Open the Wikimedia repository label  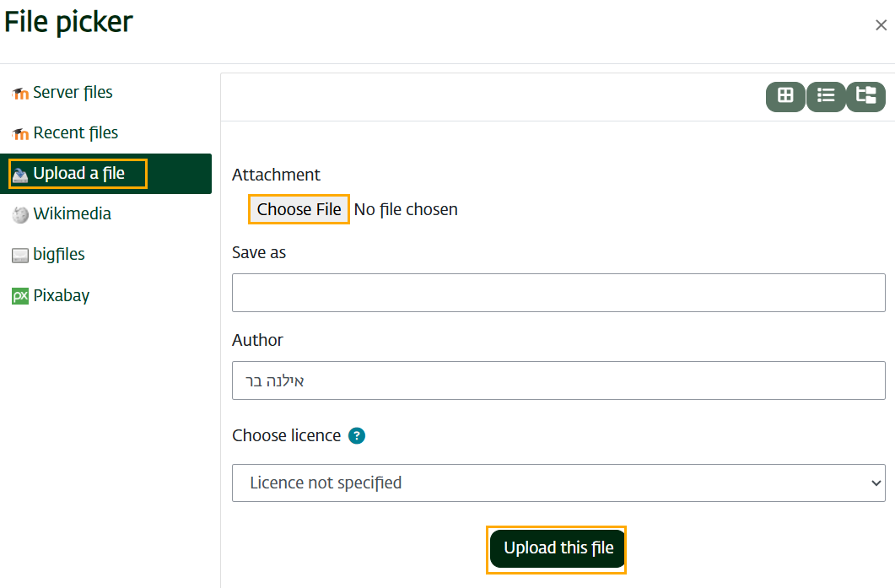pyautogui.click(x=73, y=214)
